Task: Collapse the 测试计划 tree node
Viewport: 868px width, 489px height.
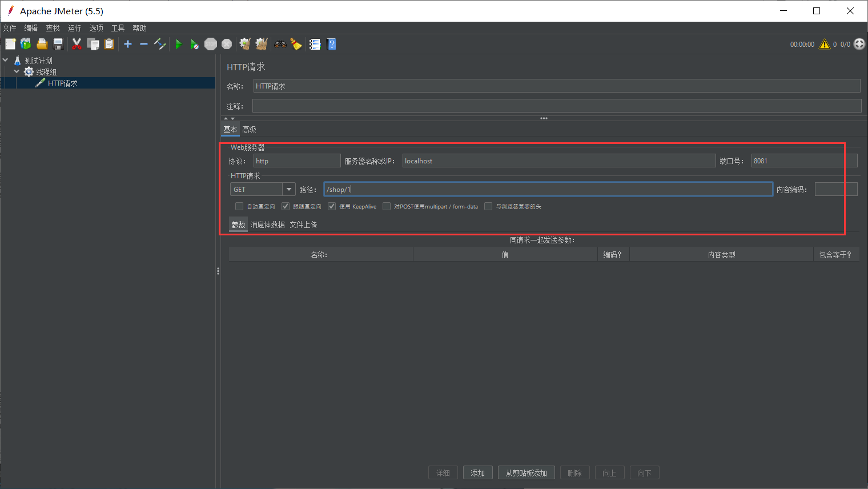Action: tap(6, 60)
